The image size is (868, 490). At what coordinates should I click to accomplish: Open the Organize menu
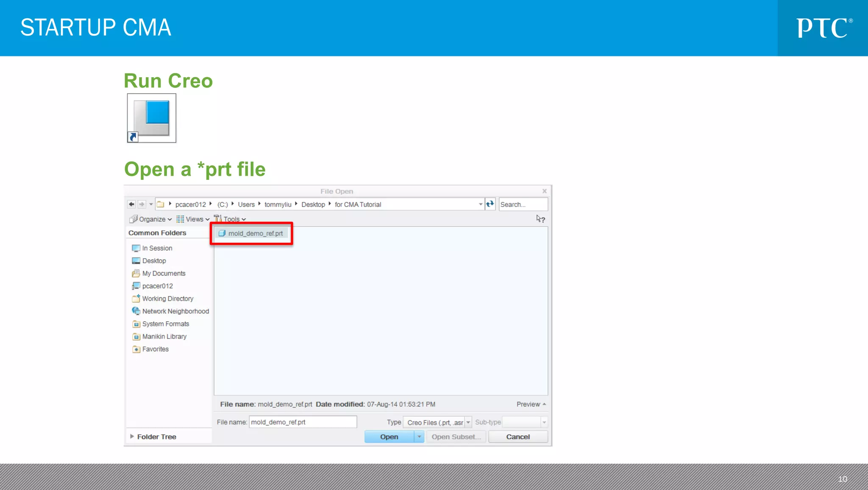[x=151, y=219]
